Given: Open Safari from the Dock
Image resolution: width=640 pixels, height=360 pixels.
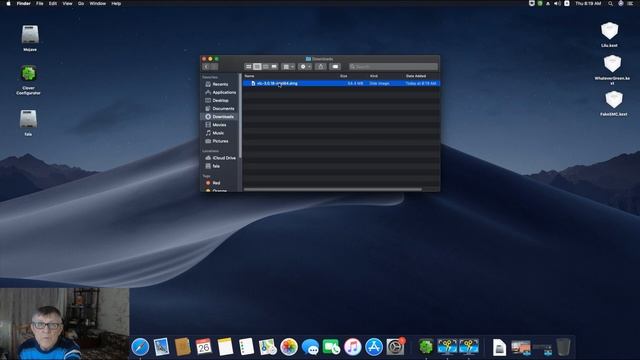Looking at the screenshot, I should click(140, 347).
